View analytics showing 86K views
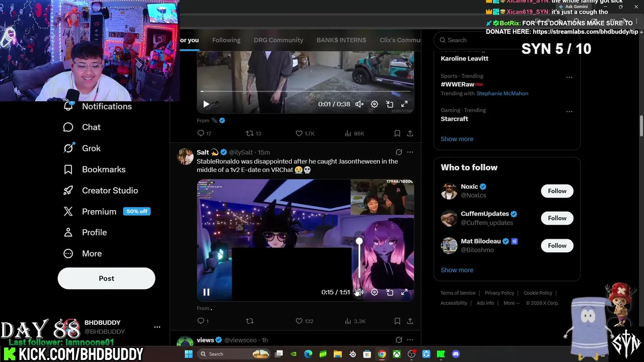 (x=354, y=133)
